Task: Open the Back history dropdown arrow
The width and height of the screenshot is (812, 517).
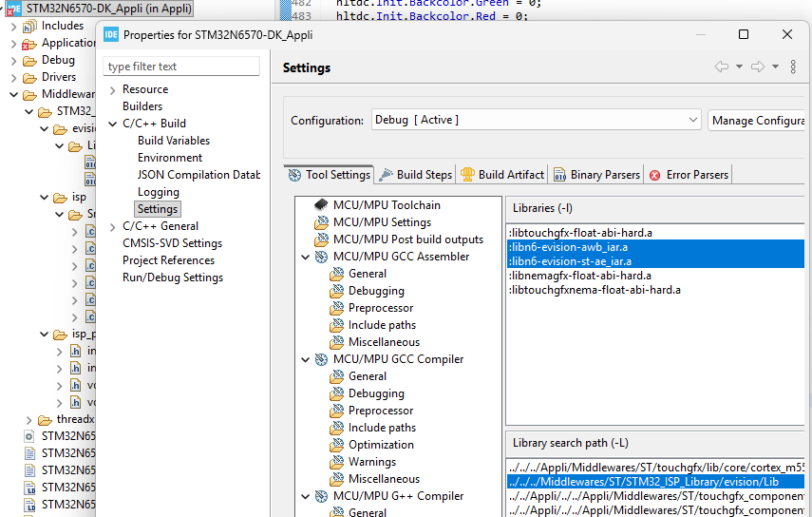Action: tap(739, 67)
